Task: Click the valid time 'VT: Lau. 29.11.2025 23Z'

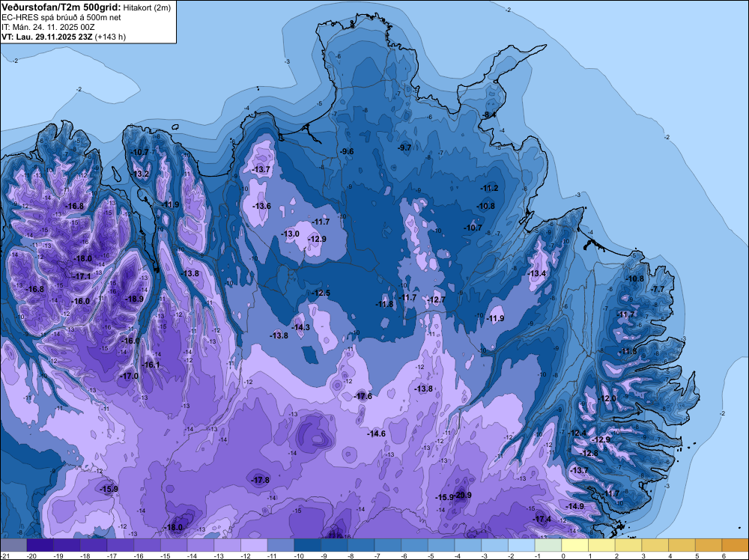Action: pos(47,37)
